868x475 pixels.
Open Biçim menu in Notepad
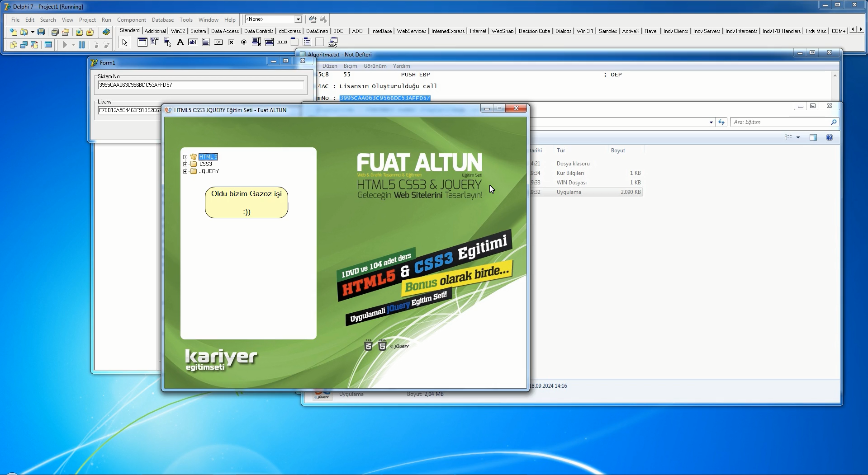(x=350, y=66)
